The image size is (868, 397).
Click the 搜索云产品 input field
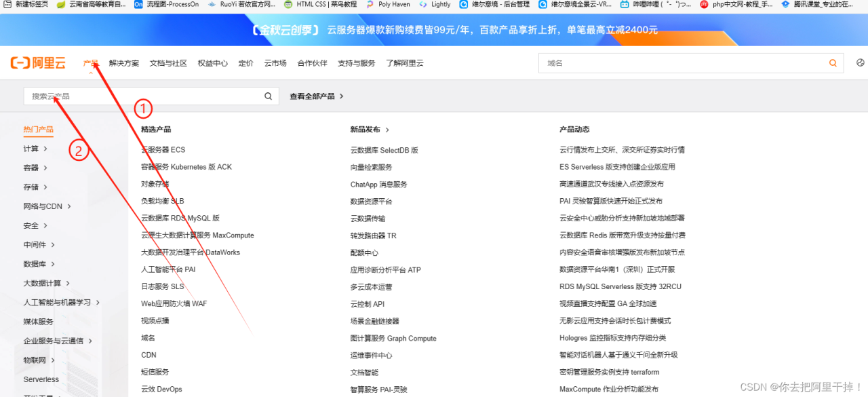(x=142, y=96)
